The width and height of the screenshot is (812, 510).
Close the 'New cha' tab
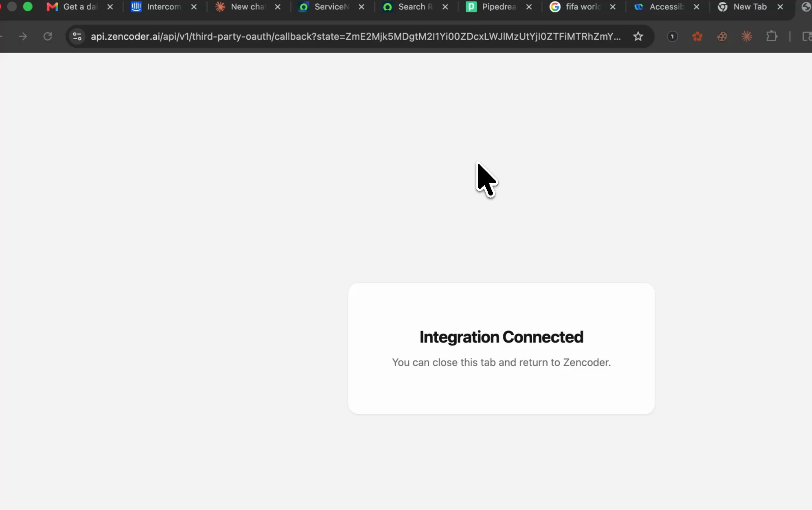278,7
